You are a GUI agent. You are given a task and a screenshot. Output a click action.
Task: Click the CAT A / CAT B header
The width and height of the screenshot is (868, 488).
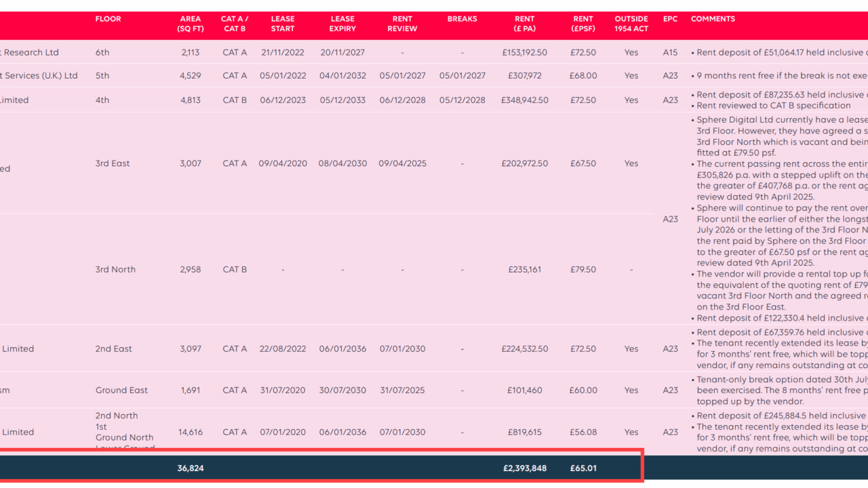(x=235, y=24)
